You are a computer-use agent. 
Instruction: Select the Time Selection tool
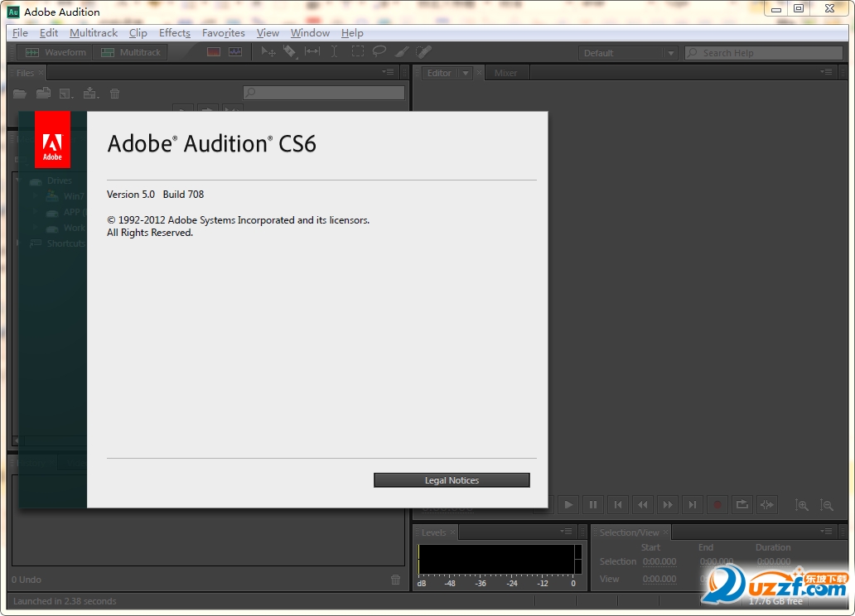point(334,52)
